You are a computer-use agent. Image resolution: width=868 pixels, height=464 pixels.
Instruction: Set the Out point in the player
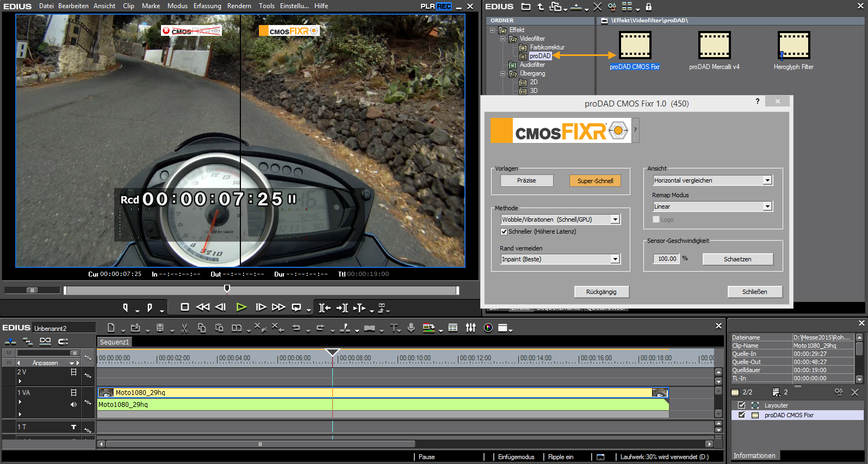(150, 308)
